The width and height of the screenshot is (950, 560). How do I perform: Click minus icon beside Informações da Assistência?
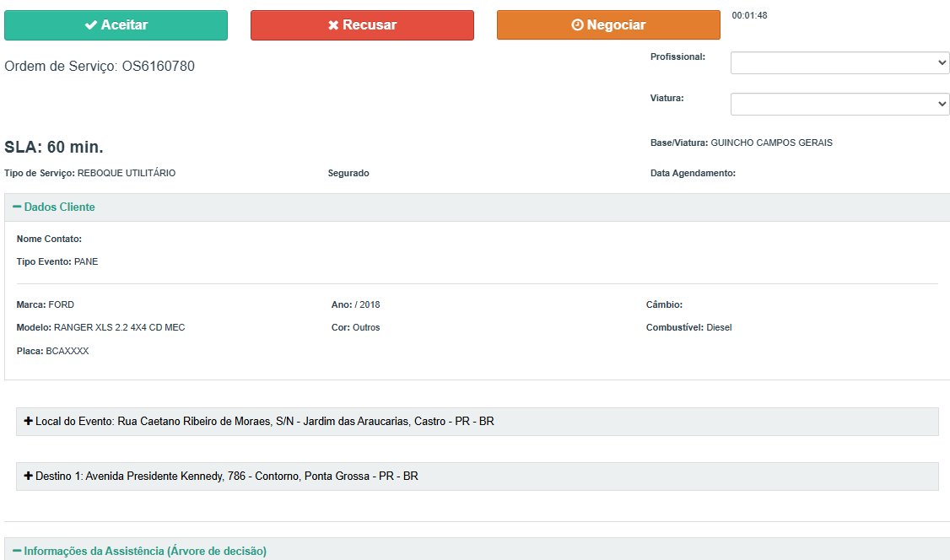click(17, 551)
